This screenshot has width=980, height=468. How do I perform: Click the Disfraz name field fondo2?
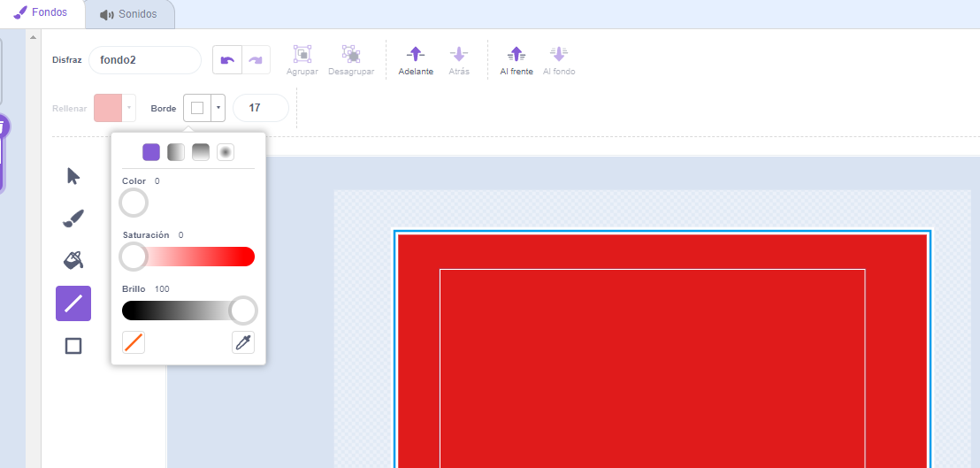pos(144,60)
